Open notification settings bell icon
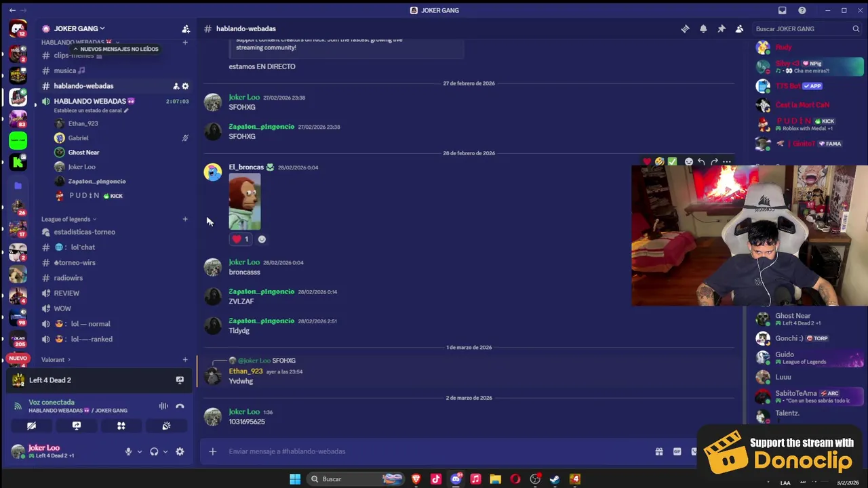Screen dimensions: 868x488 703,29
